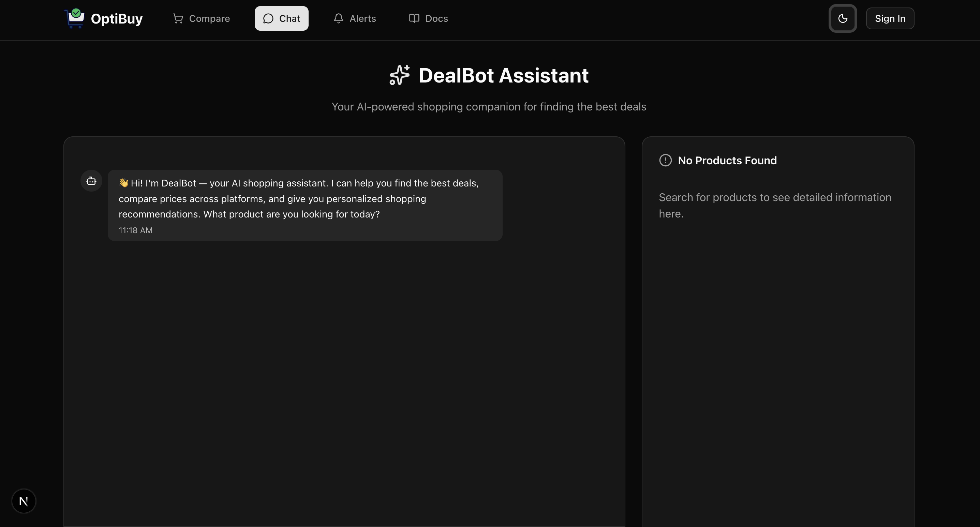Click the OptiBuy shopping cart logo
Screen dimensions: 980x527
(x=75, y=18)
